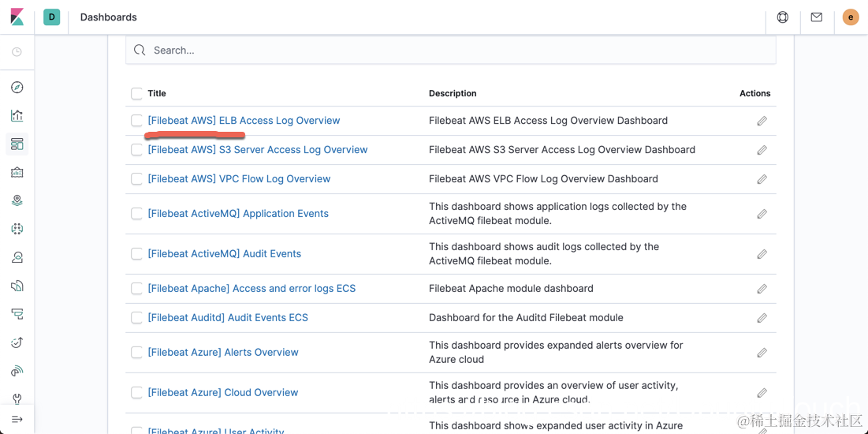Open Discover from the compass icon
The width and height of the screenshot is (868, 434).
coord(17,88)
